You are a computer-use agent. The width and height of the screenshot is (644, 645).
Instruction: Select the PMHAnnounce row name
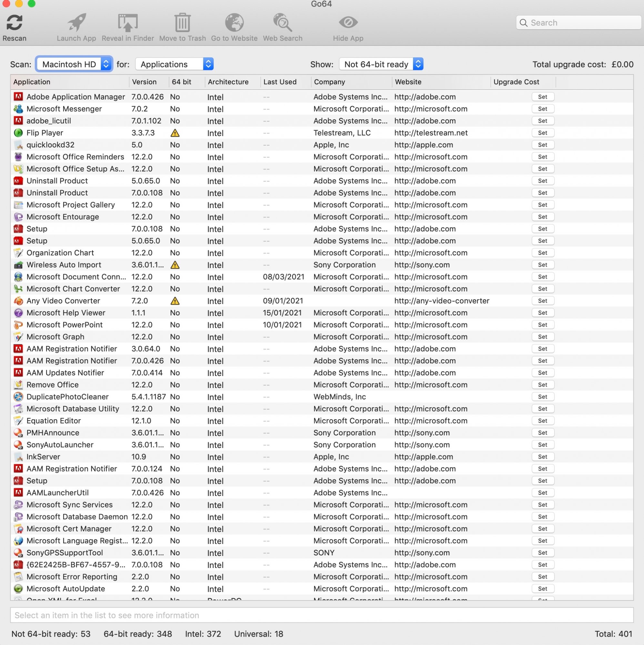coord(53,433)
